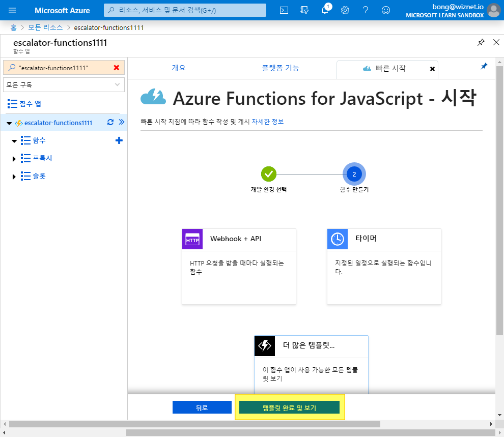Expand the 슬롯 tree node
The image size is (504, 437).
(x=14, y=177)
